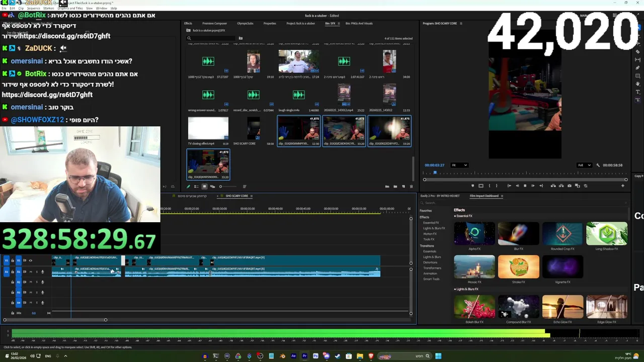Switch to the OlympicSubs tab
Screen dimensions: 644x362
(245, 23)
